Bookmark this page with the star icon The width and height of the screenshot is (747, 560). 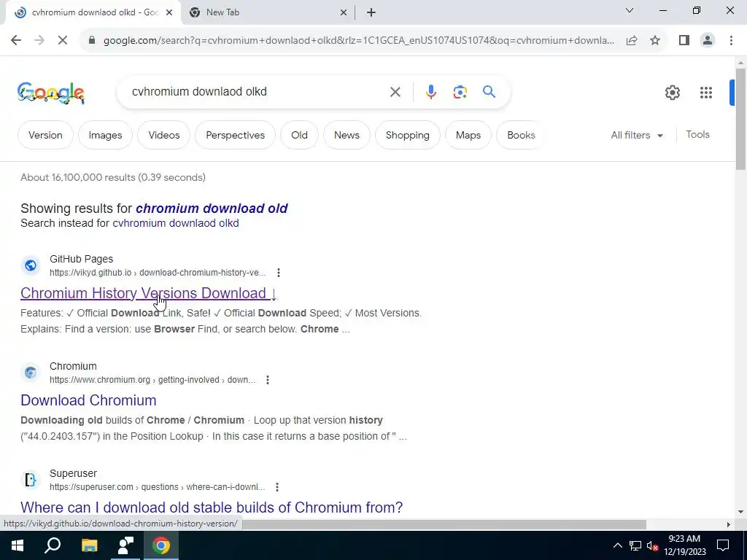[655, 41]
